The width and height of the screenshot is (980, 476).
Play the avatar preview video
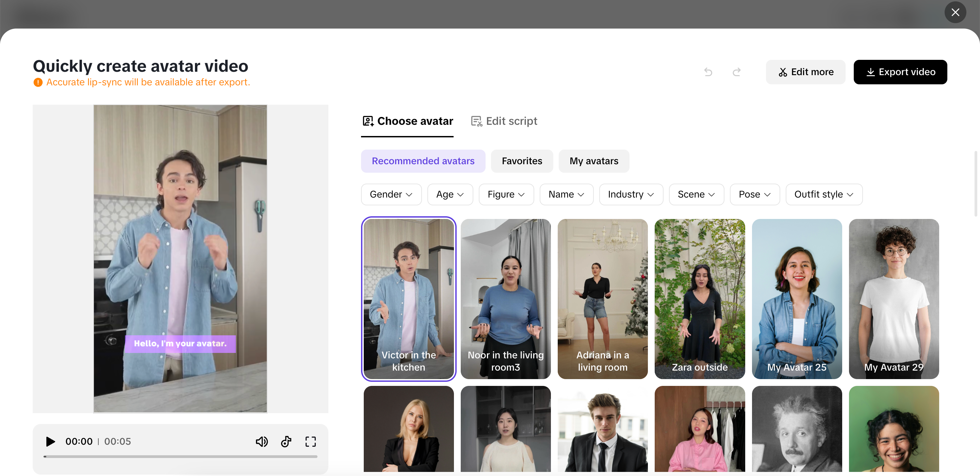pyautogui.click(x=50, y=441)
